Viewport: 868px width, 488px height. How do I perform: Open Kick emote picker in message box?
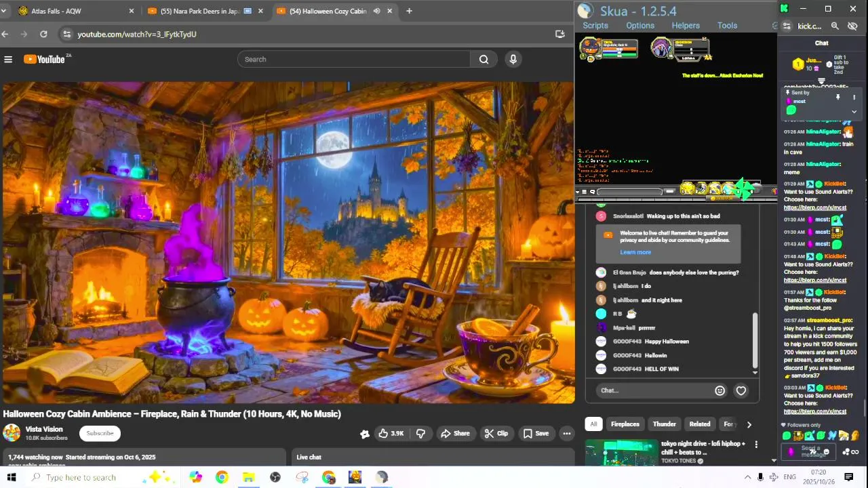click(825, 451)
